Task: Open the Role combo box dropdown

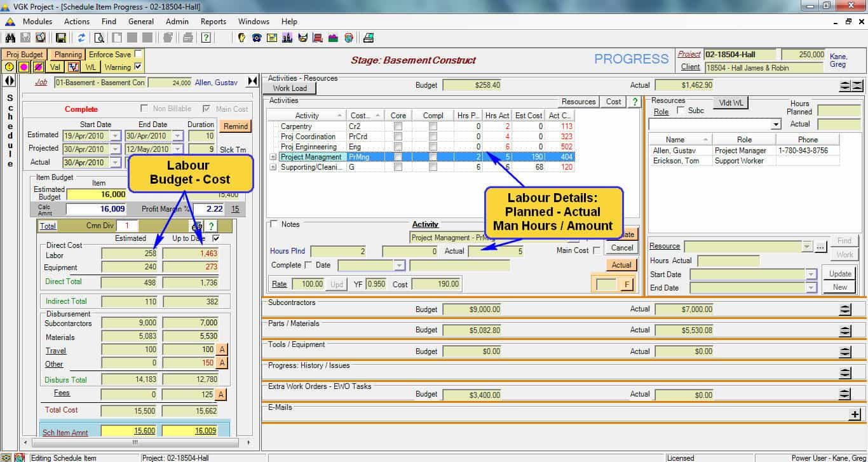Action: tap(776, 125)
